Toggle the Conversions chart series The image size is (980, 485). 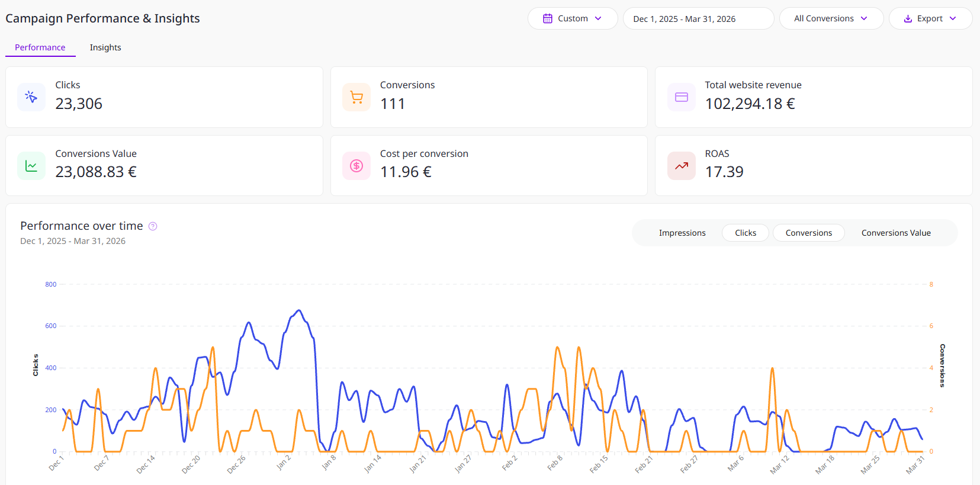coord(809,233)
